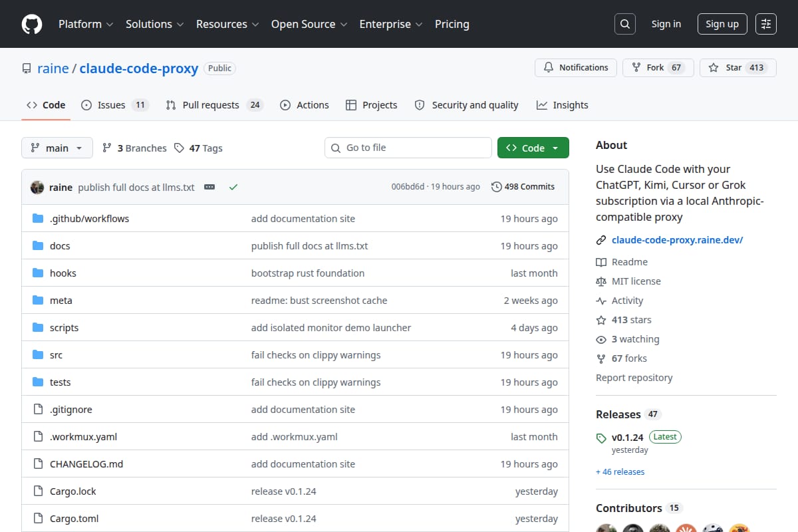This screenshot has width=798, height=532.
Task: Open commit hash 006bd6d
Action: (x=408, y=187)
